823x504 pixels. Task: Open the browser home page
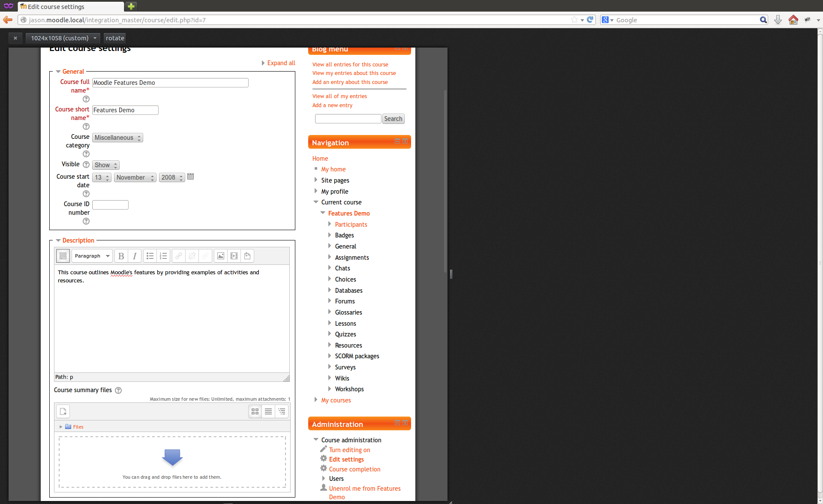point(793,20)
